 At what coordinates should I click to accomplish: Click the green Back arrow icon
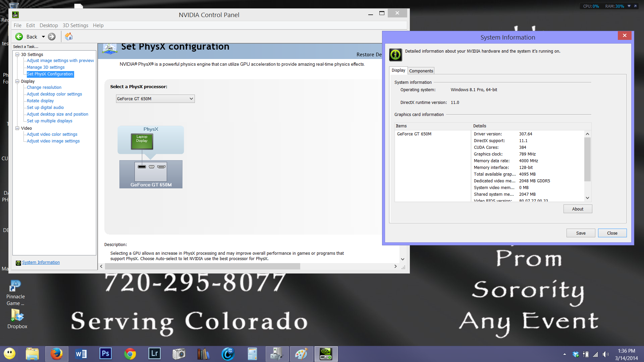tap(19, 37)
